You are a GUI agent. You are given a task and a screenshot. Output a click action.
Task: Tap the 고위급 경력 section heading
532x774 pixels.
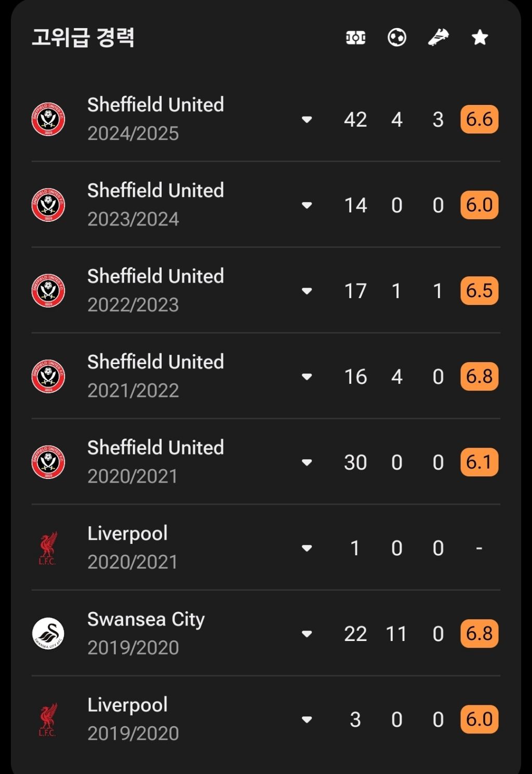click(83, 37)
